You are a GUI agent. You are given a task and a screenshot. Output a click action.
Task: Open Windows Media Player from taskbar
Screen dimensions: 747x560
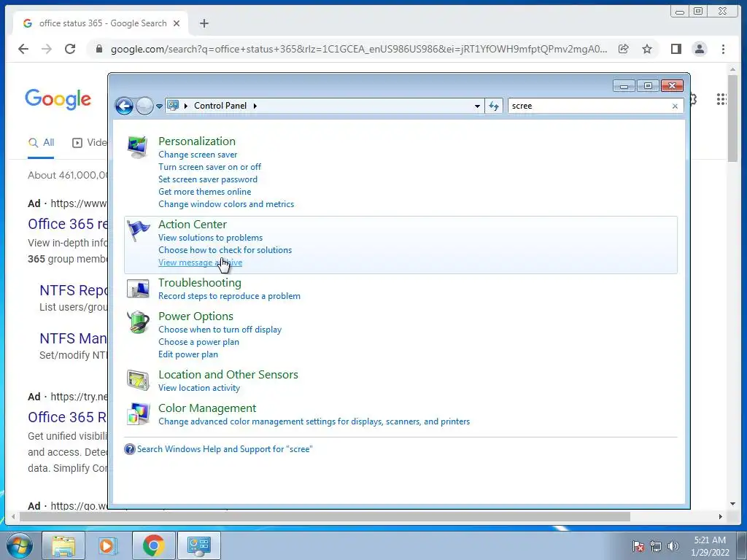108,545
